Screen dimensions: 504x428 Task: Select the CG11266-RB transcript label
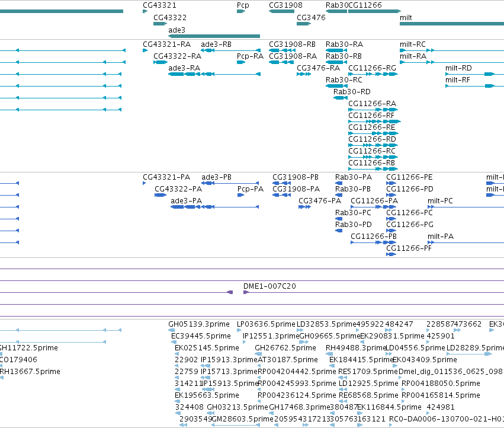pos(371,163)
